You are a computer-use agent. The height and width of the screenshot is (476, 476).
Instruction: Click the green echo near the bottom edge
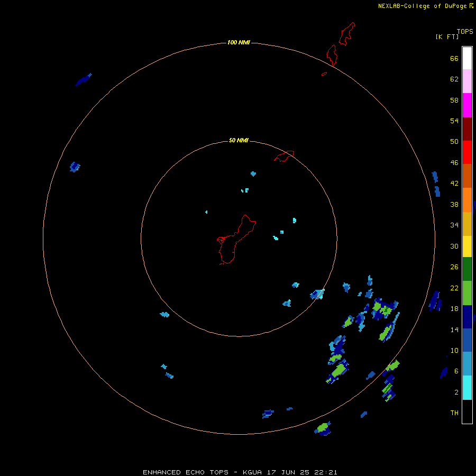(x=323, y=428)
